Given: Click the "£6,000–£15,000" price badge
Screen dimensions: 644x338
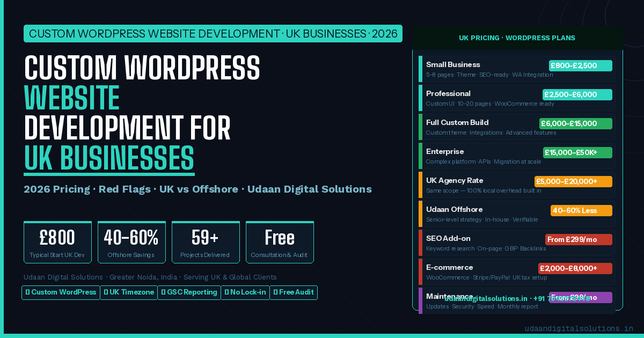Looking at the screenshot, I should coord(576,123).
